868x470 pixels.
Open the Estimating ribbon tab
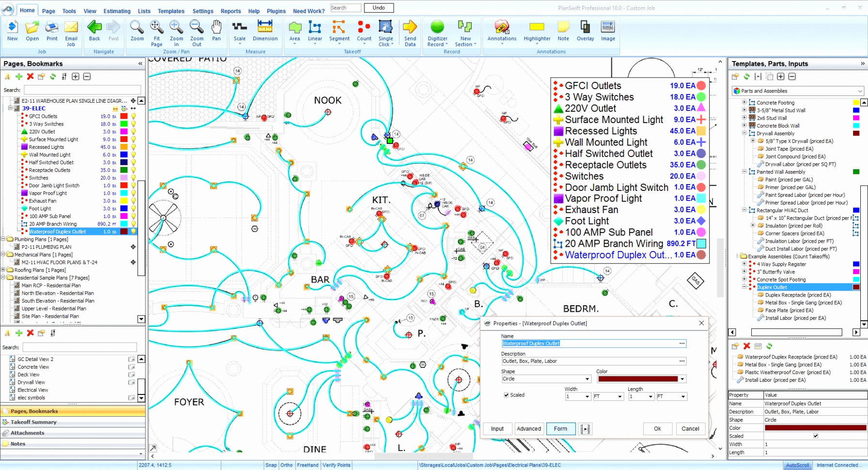pyautogui.click(x=117, y=11)
